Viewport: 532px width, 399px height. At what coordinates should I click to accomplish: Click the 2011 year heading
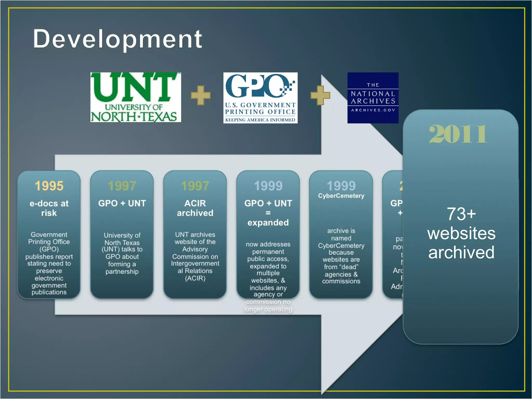tap(458, 134)
